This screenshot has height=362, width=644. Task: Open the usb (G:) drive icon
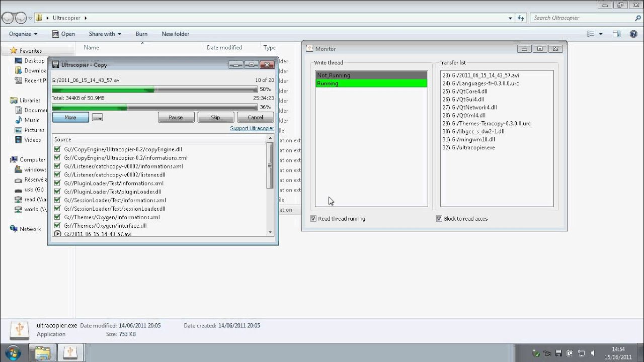pos(19,190)
